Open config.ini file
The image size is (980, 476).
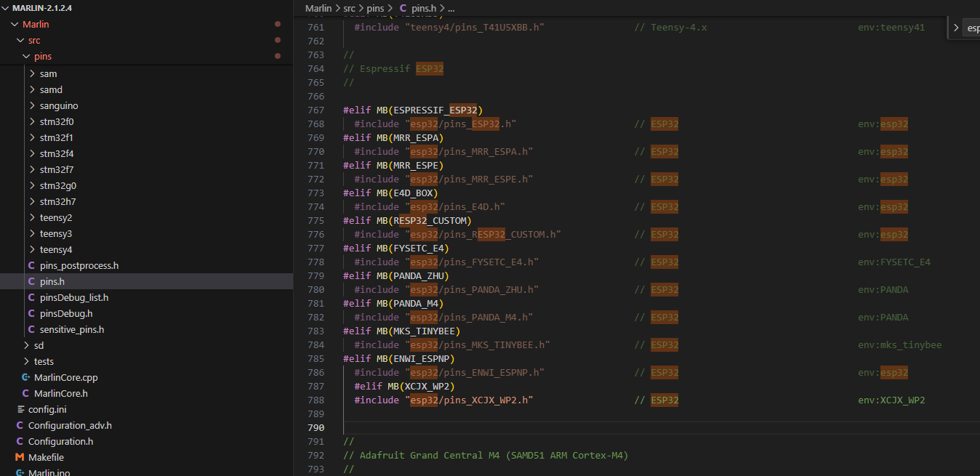pyautogui.click(x=47, y=409)
